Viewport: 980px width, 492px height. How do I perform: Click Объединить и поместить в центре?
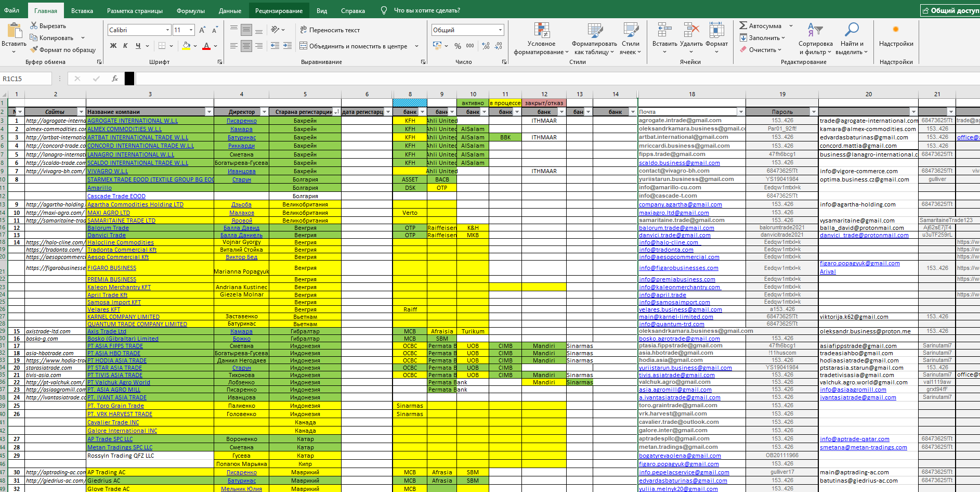point(354,46)
